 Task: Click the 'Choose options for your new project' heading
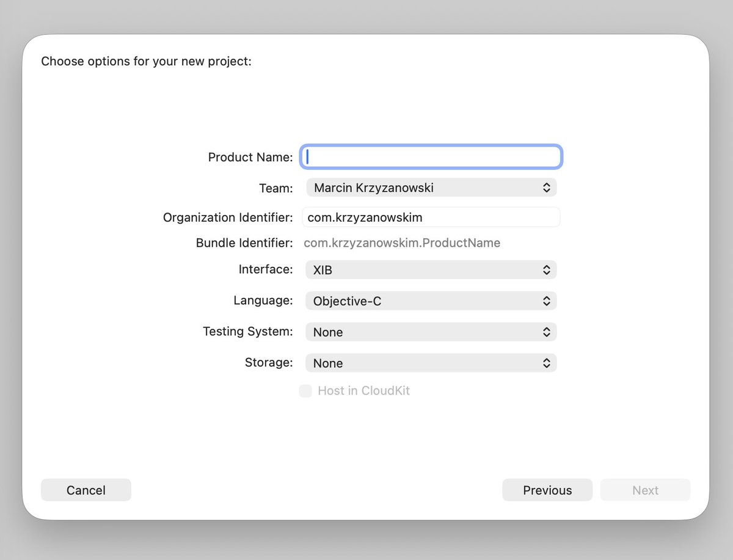coord(146,62)
